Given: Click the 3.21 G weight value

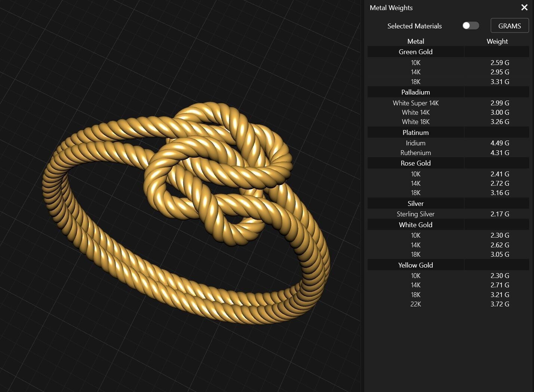Looking at the screenshot, I should tap(500, 295).
